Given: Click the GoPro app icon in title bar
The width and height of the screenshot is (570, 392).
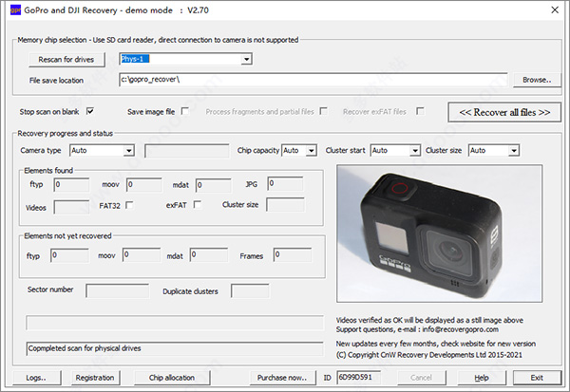Looking at the screenshot, I should pyautogui.click(x=10, y=10).
